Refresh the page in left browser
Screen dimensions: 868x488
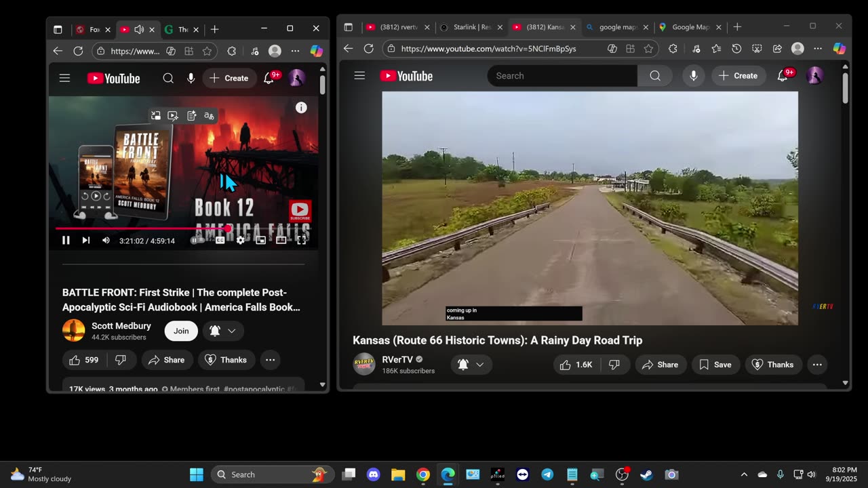[x=78, y=51]
